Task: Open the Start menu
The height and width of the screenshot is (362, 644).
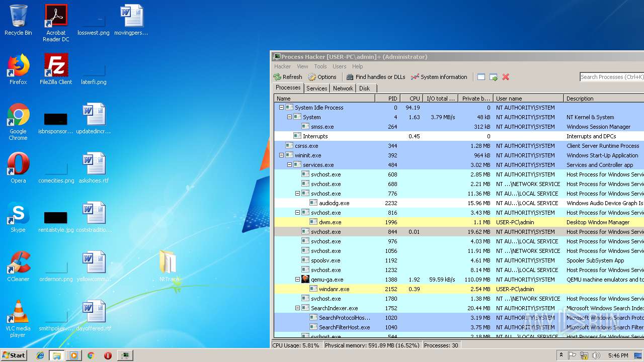Action: click(14, 355)
